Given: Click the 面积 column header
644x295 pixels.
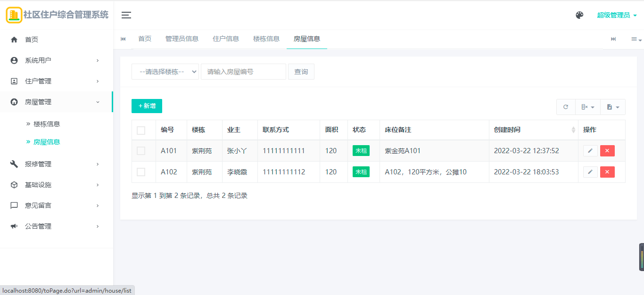Looking at the screenshot, I should pyautogui.click(x=331, y=130).
